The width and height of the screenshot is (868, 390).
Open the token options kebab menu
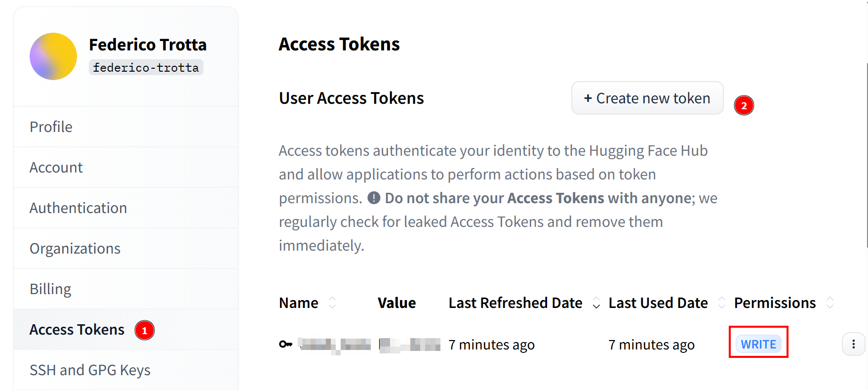[854, 345]
